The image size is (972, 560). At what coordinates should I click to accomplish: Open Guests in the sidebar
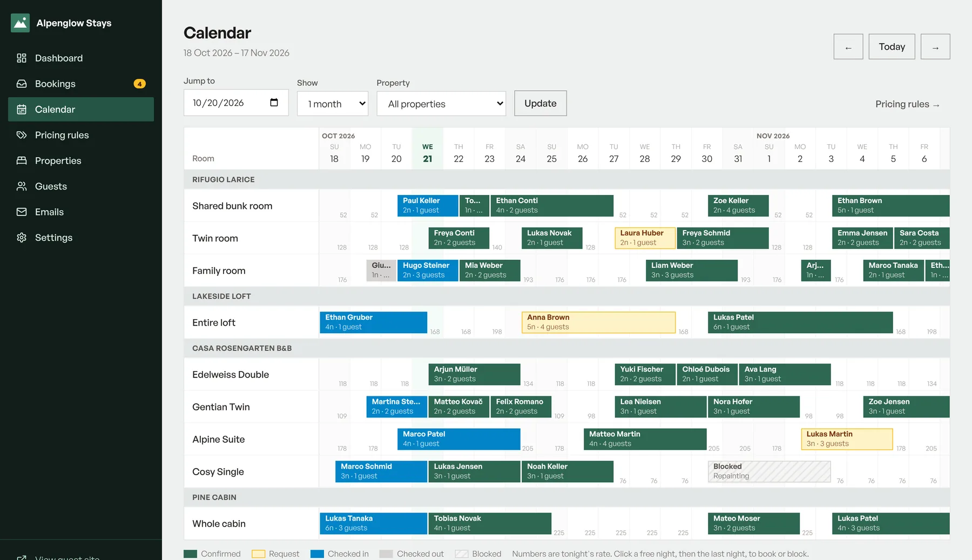pos(81,186)
